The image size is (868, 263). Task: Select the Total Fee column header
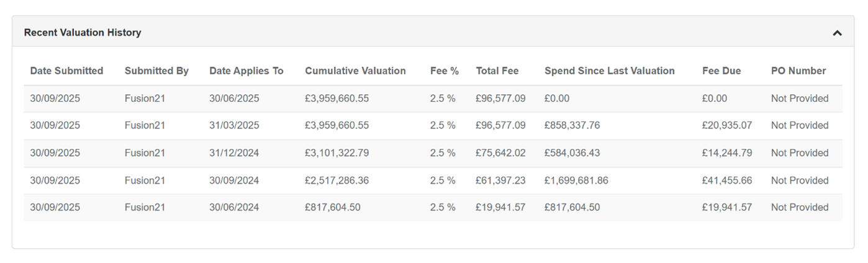(x=497, y=71)
